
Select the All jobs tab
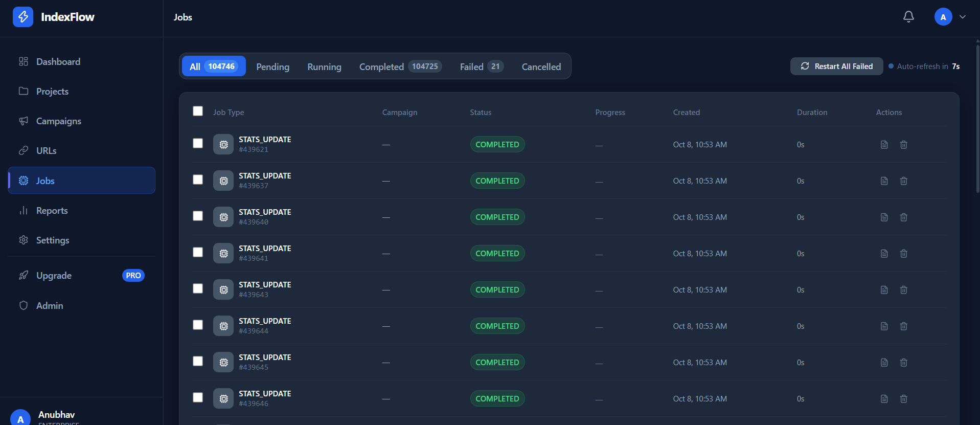click(214, 66)
